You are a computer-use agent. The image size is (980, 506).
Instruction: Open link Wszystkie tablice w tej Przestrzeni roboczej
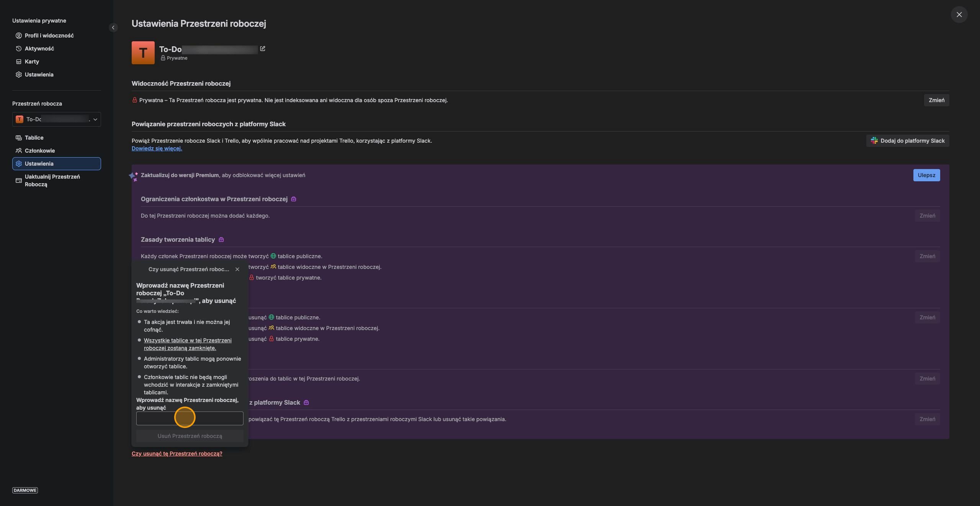pos(188,344)
